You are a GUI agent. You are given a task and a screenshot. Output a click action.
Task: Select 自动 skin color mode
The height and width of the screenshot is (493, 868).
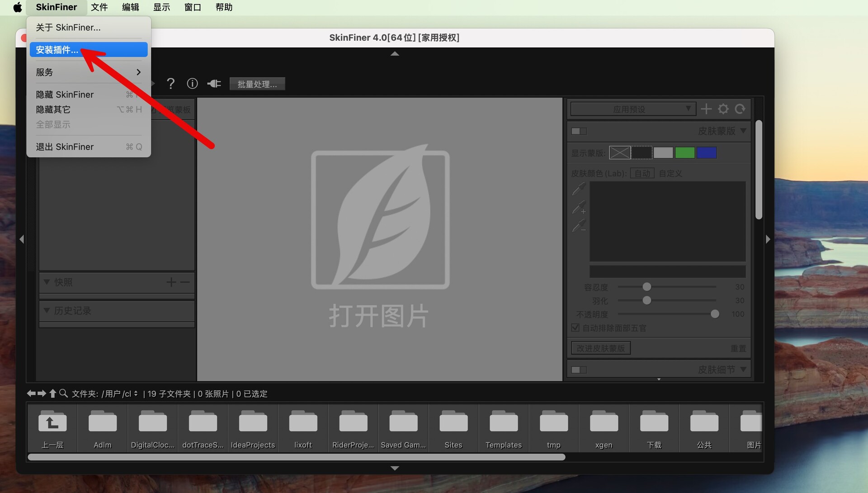642,173
